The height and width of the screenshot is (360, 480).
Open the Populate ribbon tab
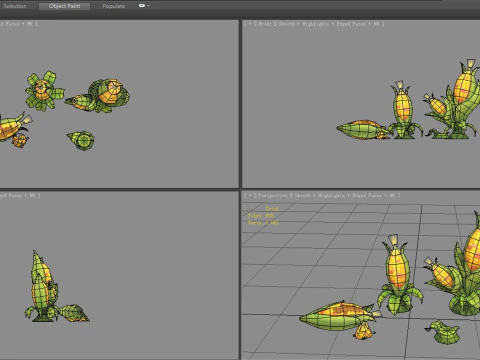tap(114, 6)
